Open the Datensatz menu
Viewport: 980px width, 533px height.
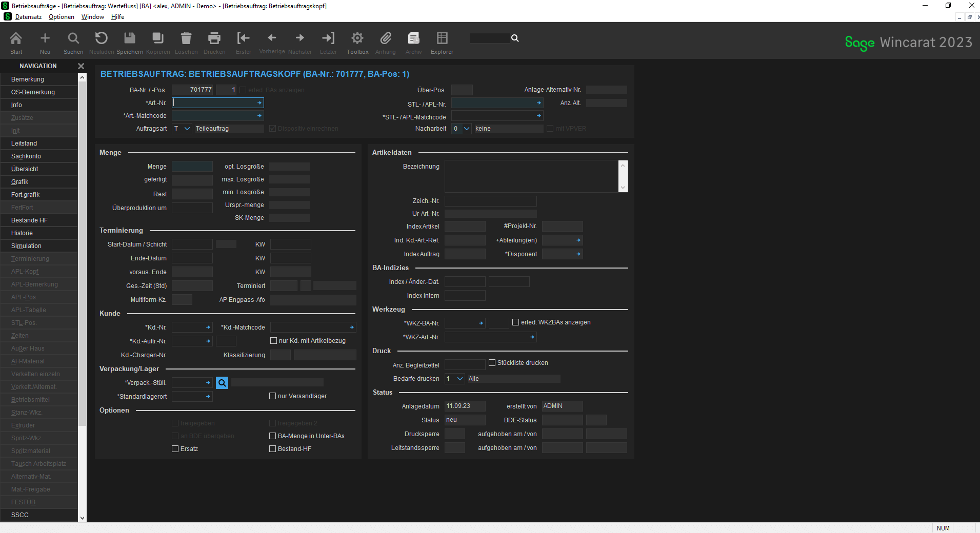click(x=28, y=17)
